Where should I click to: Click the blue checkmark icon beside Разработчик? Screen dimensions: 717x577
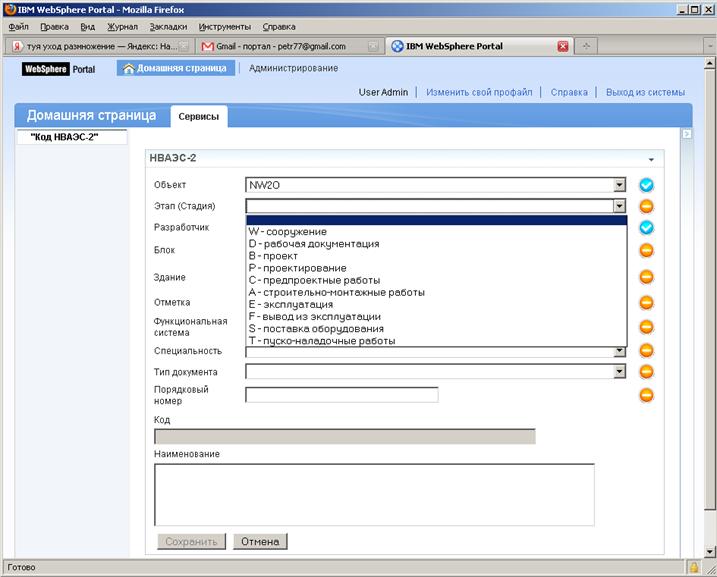[x=646, y=228]
